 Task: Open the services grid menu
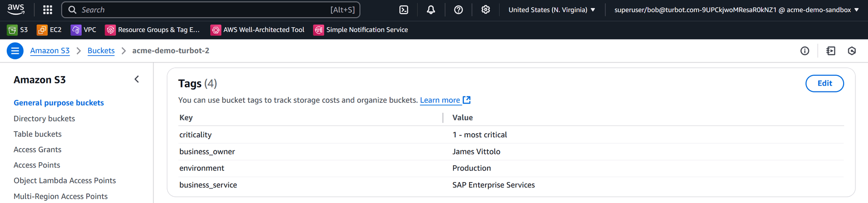click(47, 10)
